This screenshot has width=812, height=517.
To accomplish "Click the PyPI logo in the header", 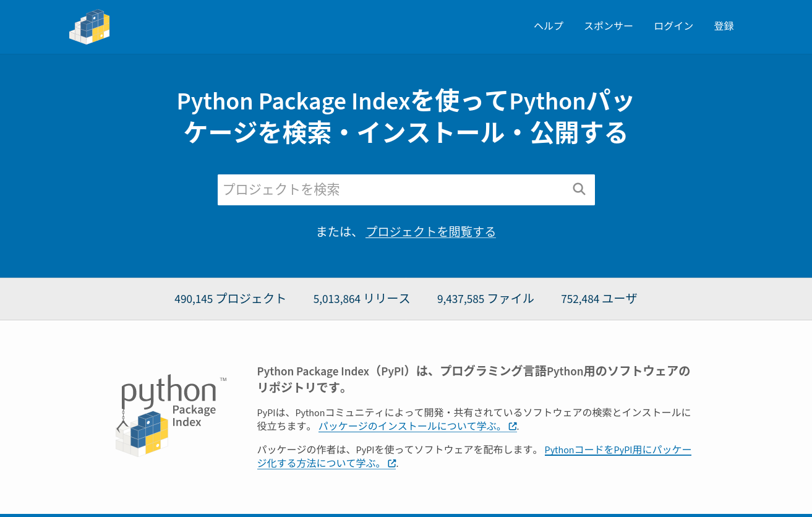I will tap(90, 27).
